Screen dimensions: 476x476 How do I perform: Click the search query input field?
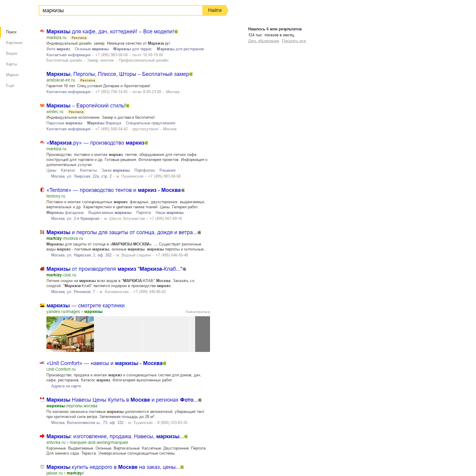120,10
